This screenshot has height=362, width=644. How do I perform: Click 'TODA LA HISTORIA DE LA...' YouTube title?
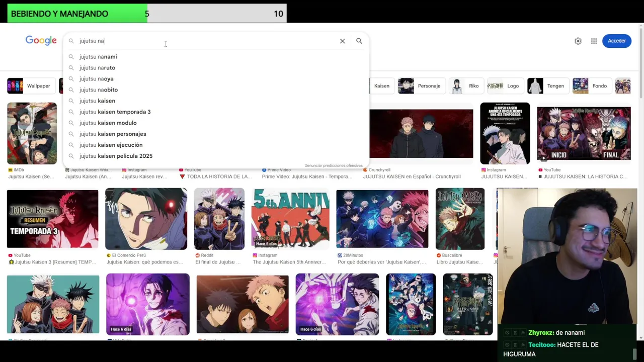[219, 176]
